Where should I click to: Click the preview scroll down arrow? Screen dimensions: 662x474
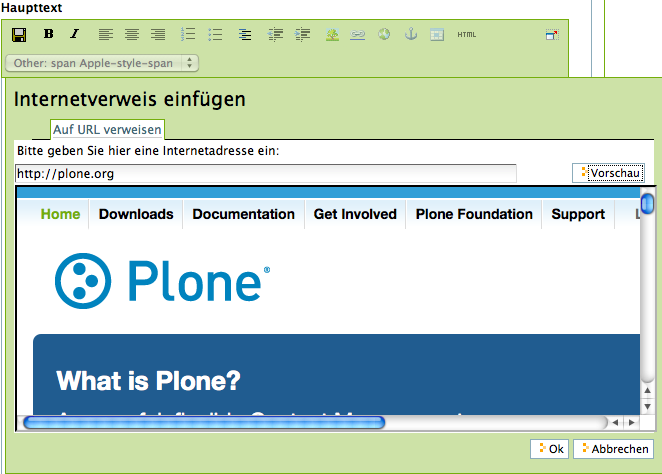[x=647, y=407]
